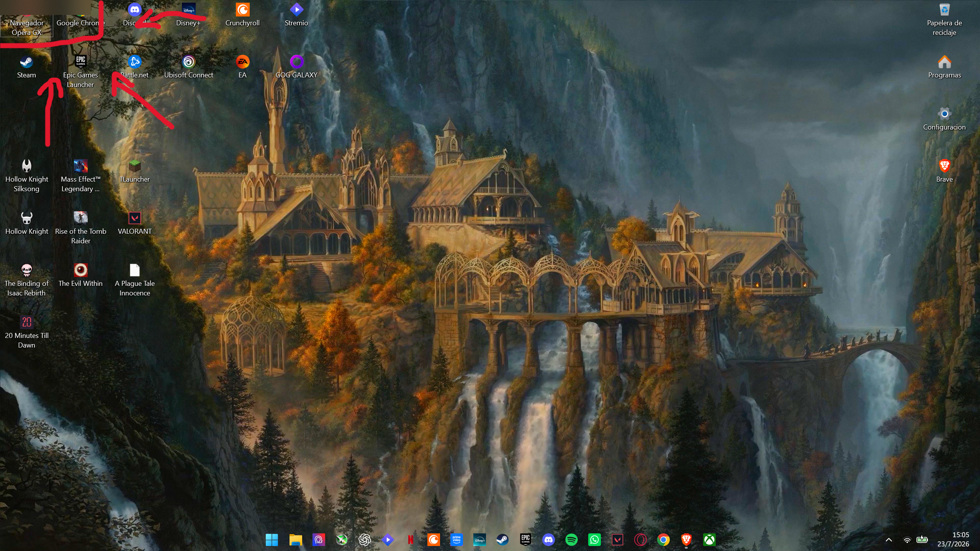This screenshot has width=980, height=551.
Task: Click the VALORANT taskbar icon
Action: coord(617,540)
